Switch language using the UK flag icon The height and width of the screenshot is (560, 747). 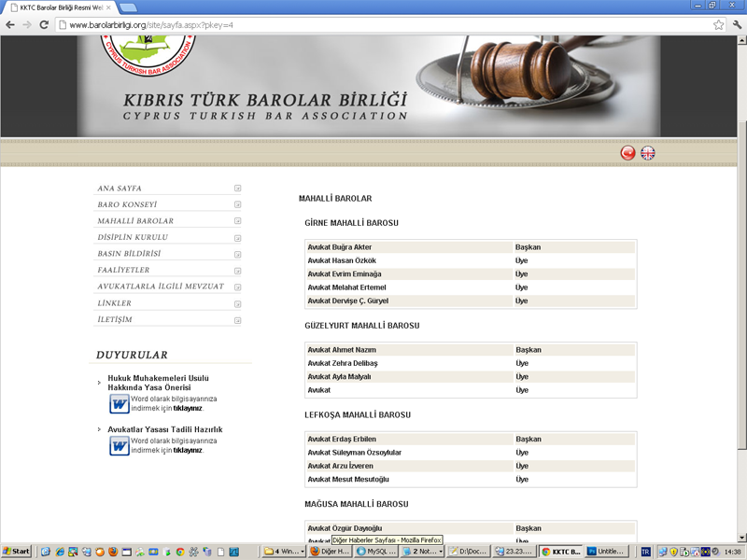coord(647,153)
